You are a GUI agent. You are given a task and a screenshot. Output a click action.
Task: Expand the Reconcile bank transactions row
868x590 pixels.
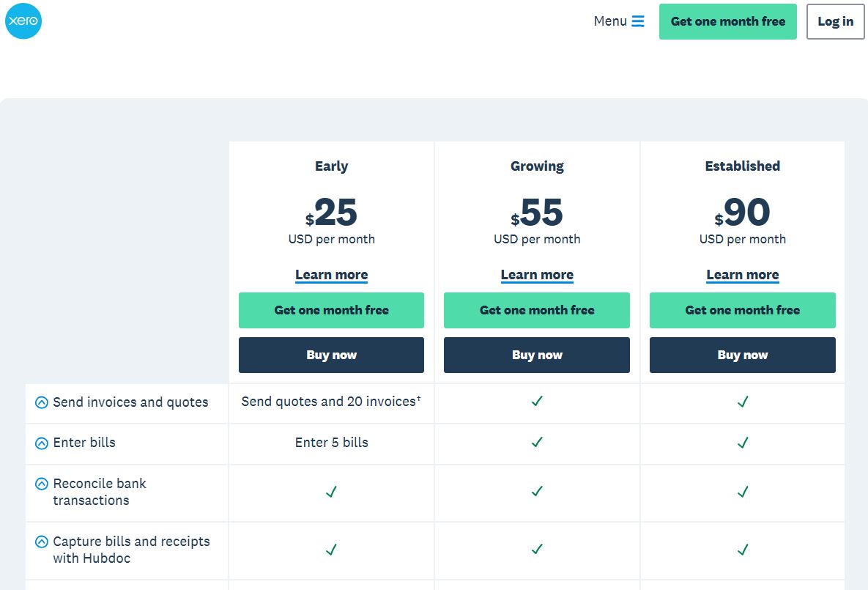(41, 484)
